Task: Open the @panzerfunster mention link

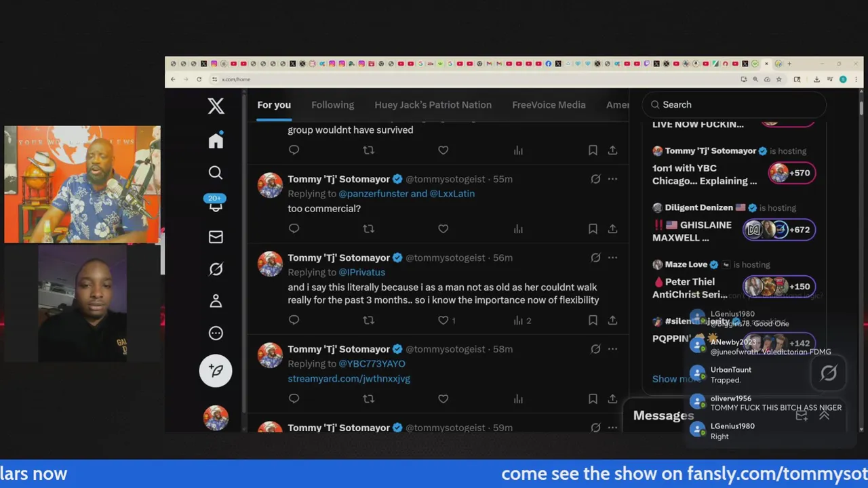Action: pos(373,194)
